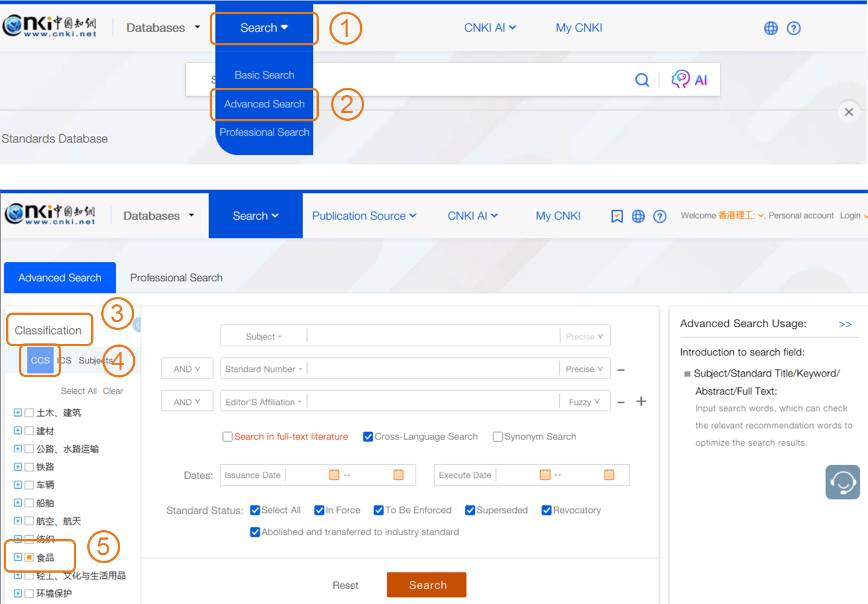Choose Advanced Search in the Search menu

pos(264,104)
